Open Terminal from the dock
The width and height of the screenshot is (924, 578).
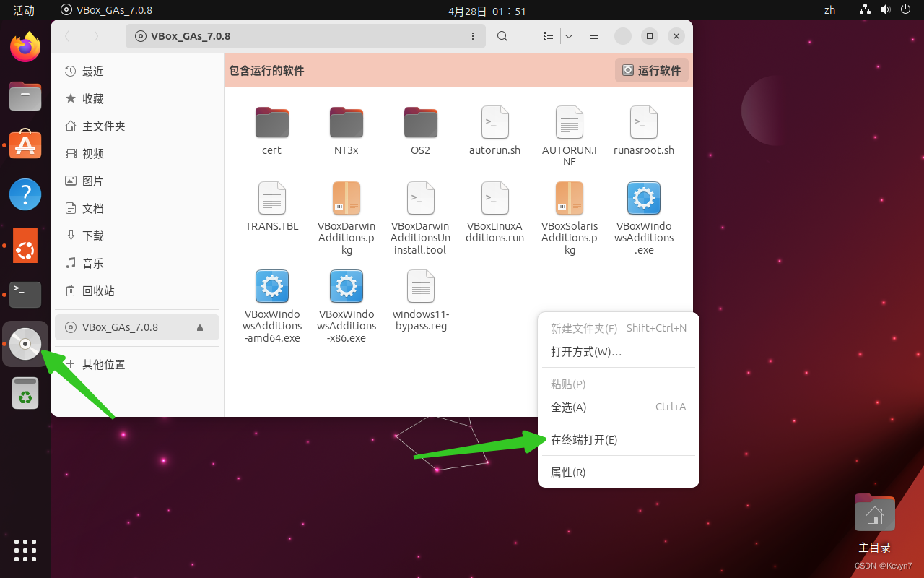pos(25,295)
